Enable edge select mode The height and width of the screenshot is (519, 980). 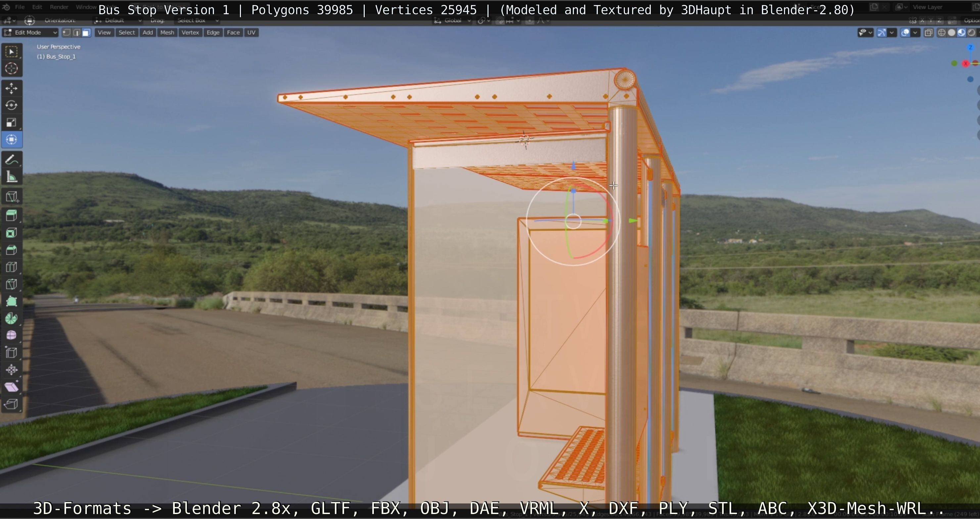(x=76, y=33)
